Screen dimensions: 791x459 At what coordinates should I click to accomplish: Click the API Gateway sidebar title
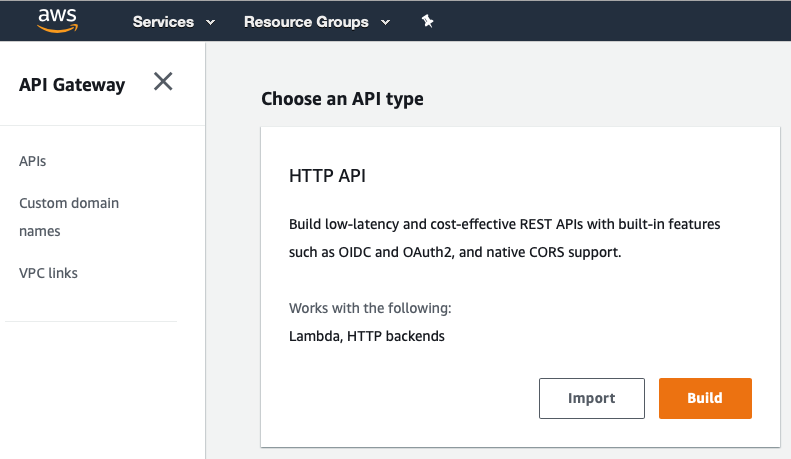click(72, 85)
